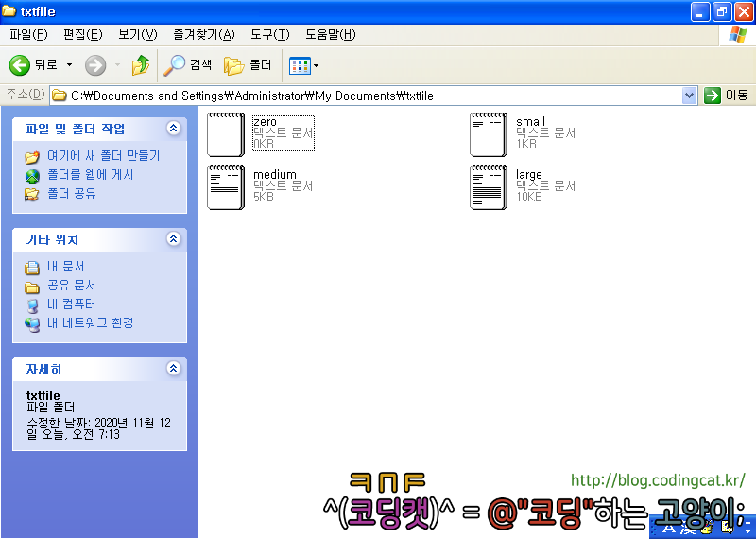Collapse the 자세히 details panel
This screenshot has width=756, height=539.
pos(174,368)
